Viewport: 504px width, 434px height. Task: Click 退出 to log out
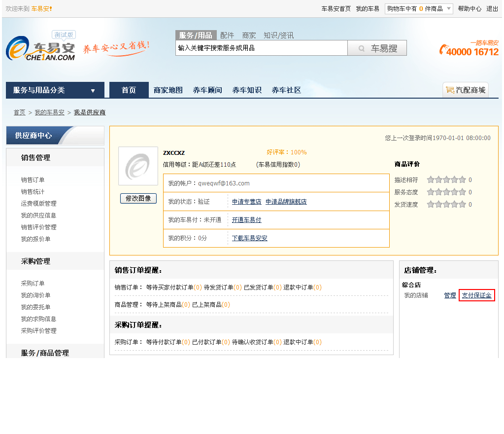point(492,9)
